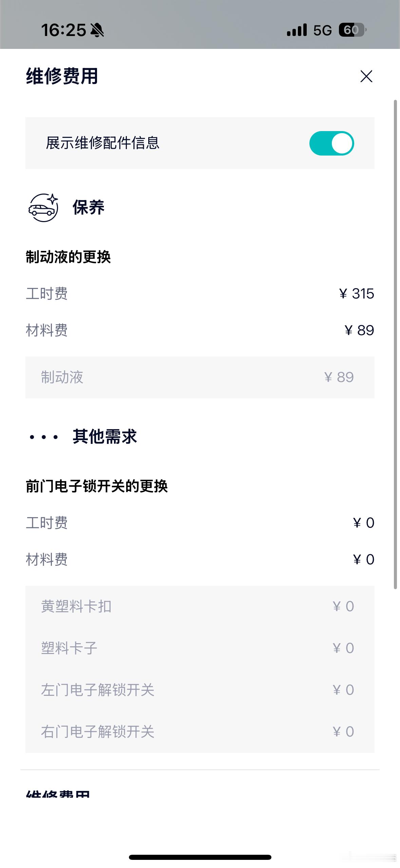Select 左门电子解锁开关 part row

[200, 690]
